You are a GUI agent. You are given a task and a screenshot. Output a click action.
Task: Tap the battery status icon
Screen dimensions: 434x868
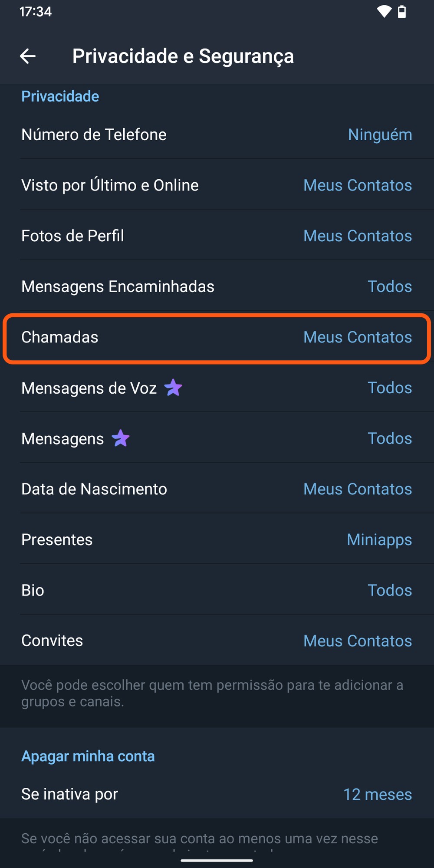pyautogui.click(x=402, y=12)
